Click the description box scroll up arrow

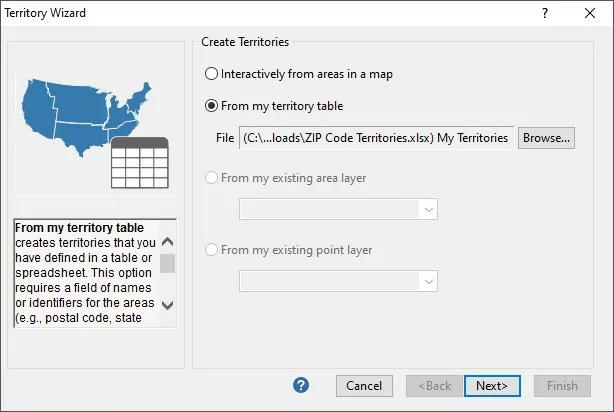[x=167, y=242]
